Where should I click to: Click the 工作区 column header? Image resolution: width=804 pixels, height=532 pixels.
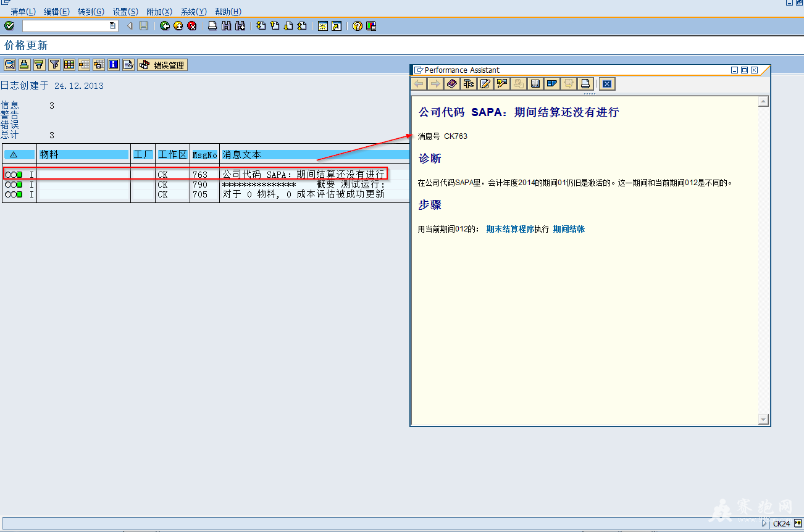[172, 154]
